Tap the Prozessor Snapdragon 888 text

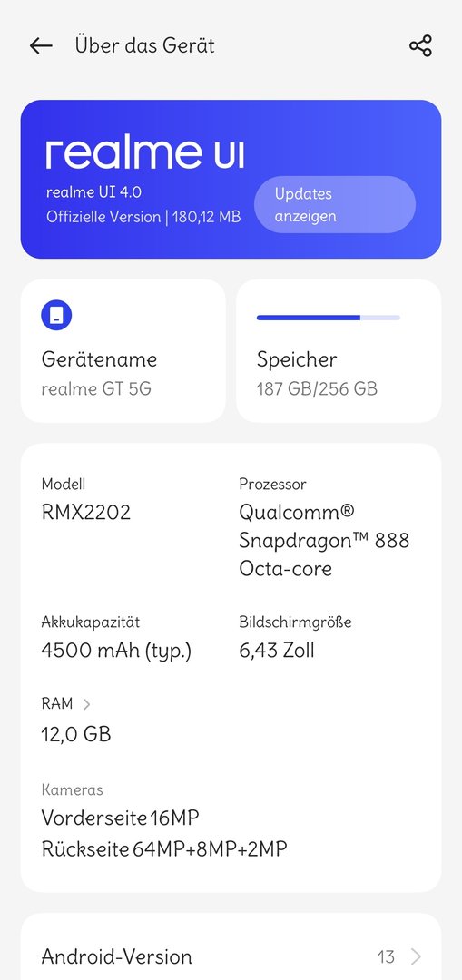pos(324,540)
